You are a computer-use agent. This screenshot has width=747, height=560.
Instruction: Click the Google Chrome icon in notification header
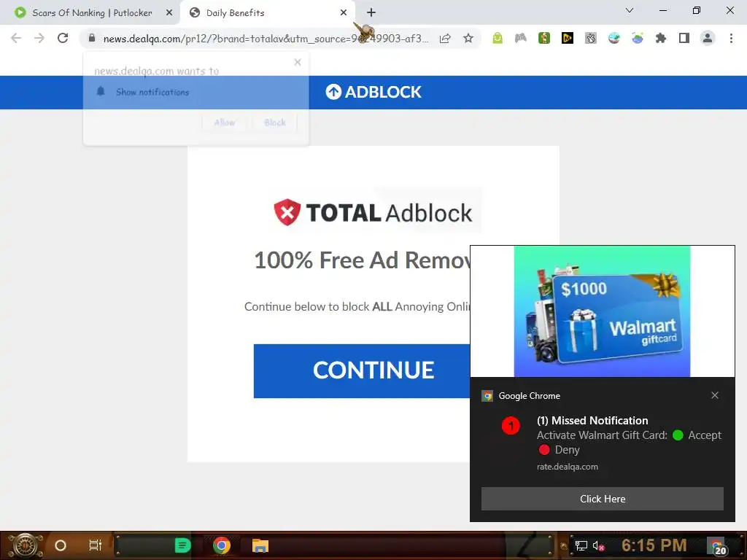(x=487, y=396)
